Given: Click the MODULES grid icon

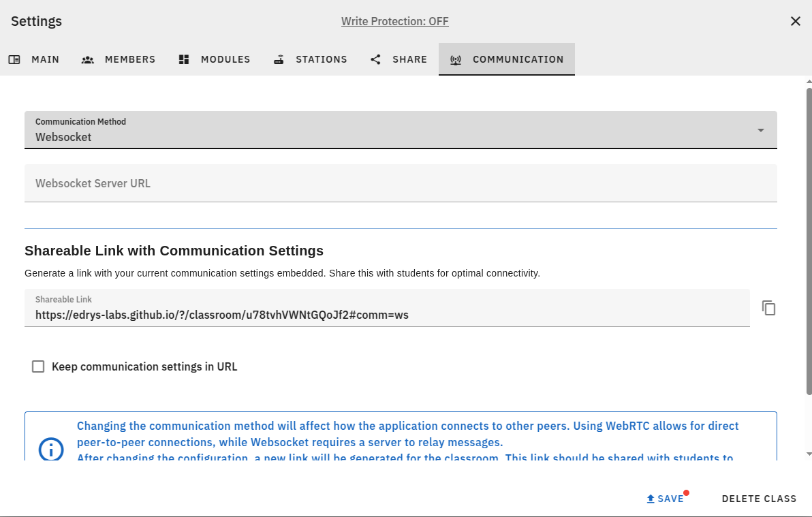Looking at the screenshot, I should (x=184, y=59).
